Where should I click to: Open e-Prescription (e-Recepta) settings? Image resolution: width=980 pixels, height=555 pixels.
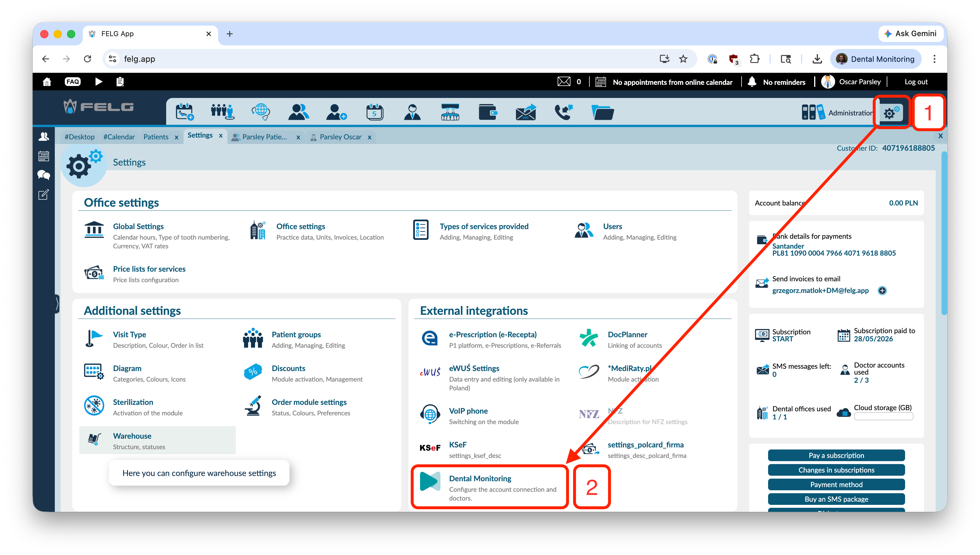click(493, 335)
